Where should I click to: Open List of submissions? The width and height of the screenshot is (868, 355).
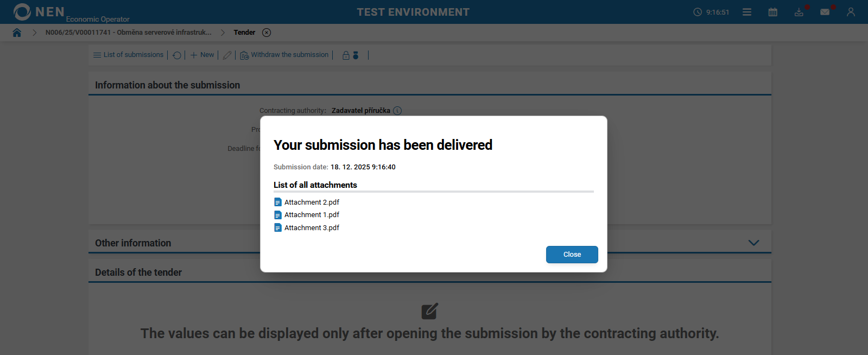pos(129,55)
